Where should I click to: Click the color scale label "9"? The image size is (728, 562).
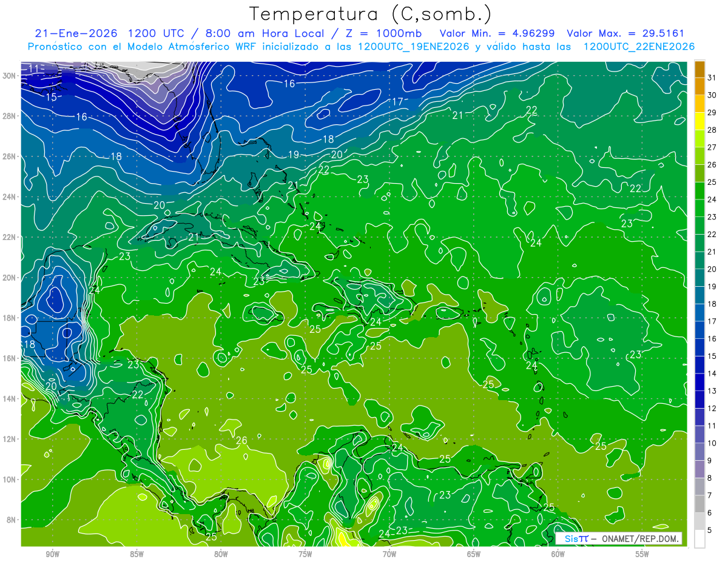click(710, 461)
